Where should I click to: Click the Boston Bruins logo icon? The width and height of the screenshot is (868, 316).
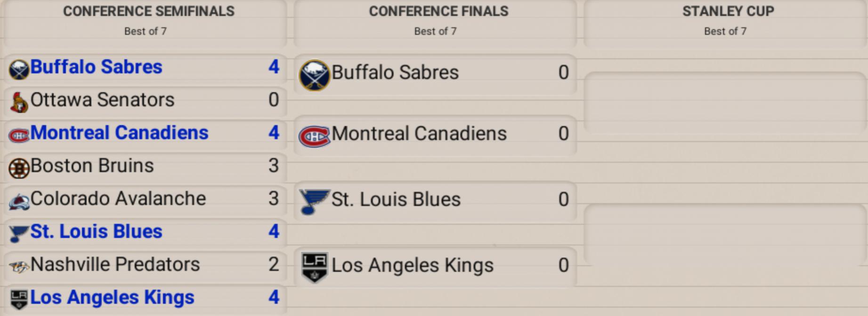tap(19, 168)
